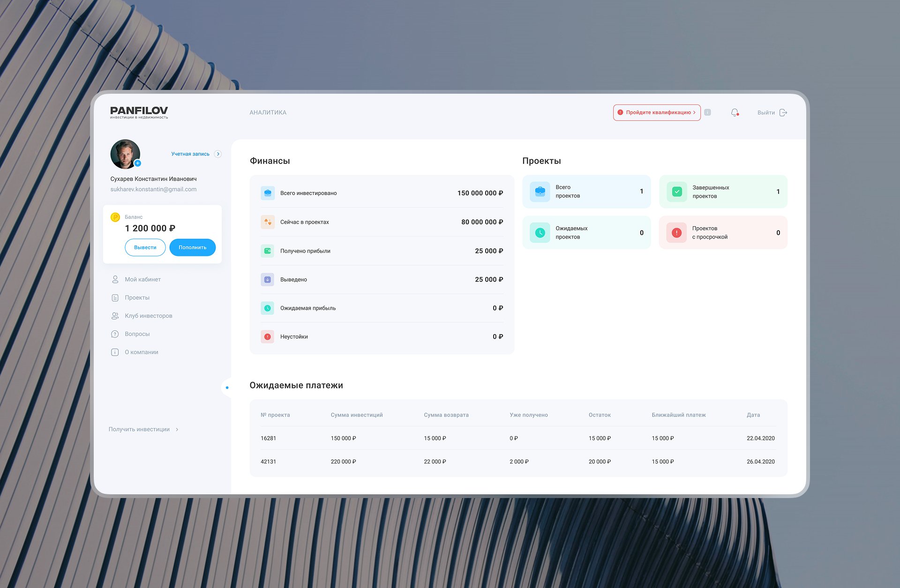Image resolution: width=900 pixels, height=588 pixels.
Task: Go to 'Клуб инвесторов' section
Action: (148, 316)
